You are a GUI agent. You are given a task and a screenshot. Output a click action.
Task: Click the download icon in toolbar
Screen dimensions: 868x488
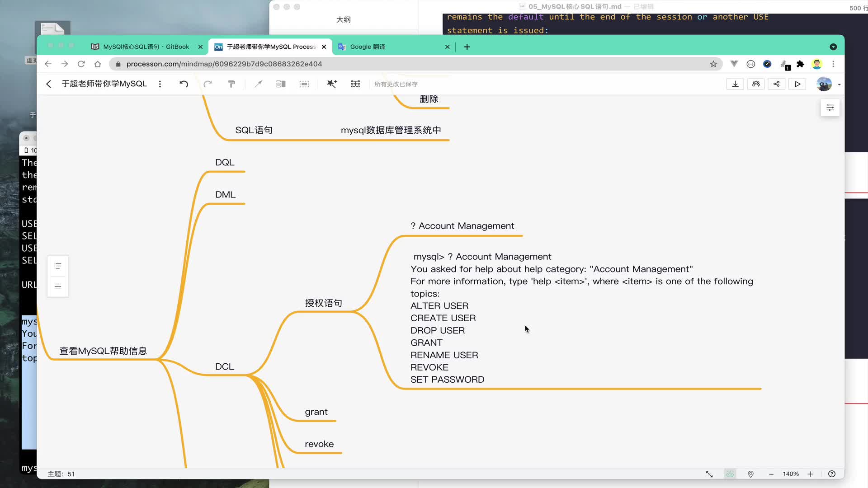click(735, 84)
